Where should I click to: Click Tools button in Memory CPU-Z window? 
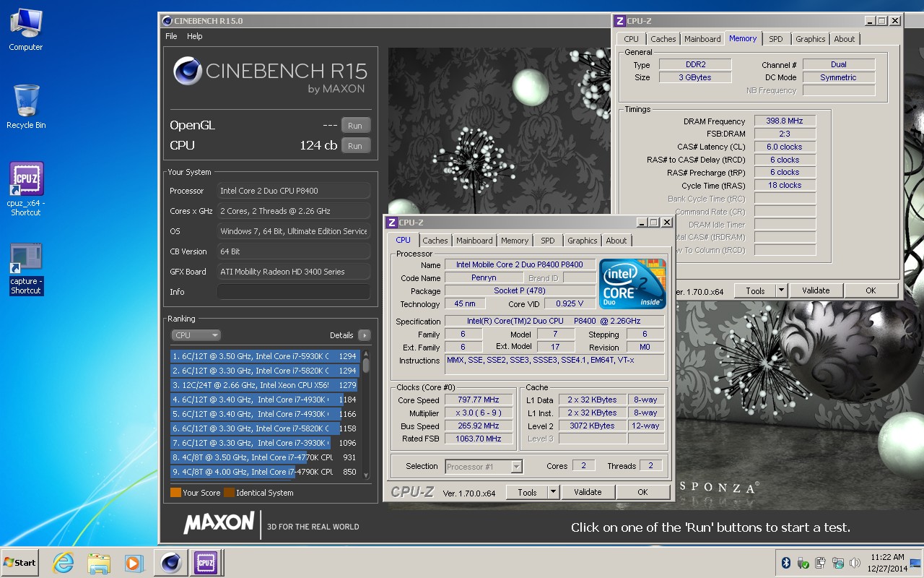click(755, 290)
